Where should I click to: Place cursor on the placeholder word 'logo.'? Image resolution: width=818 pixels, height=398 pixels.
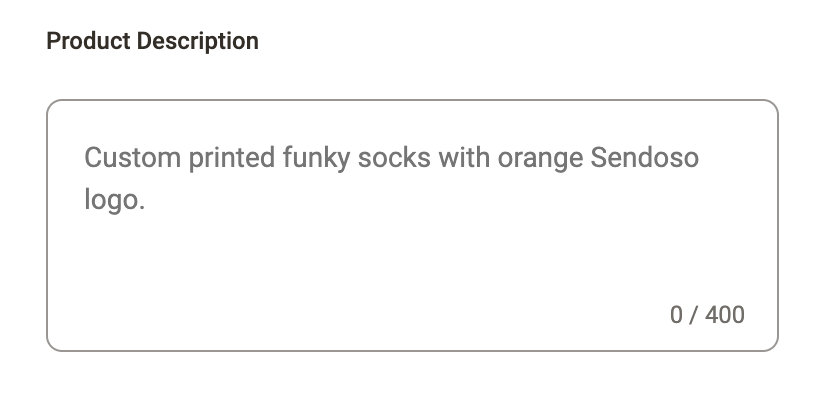coord(114,200)
